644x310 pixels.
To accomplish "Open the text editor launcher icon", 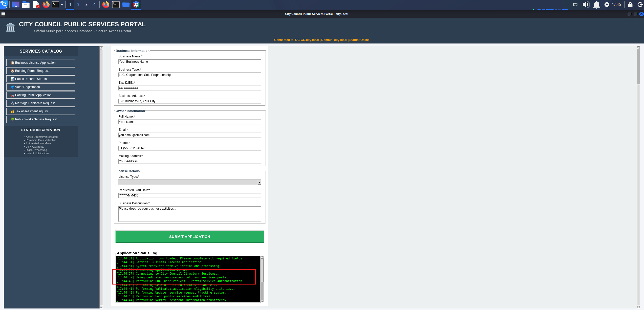I will tap(36, 5).
